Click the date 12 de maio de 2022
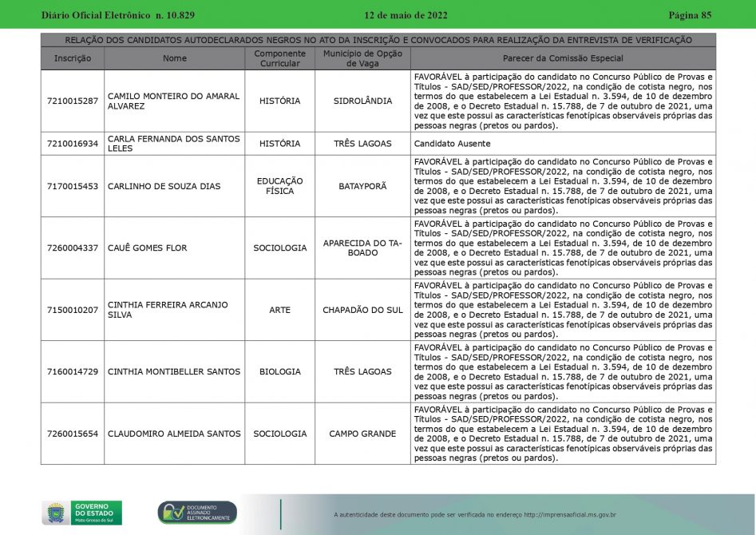This screenshot has width=756, height=535. click(406, 15)
